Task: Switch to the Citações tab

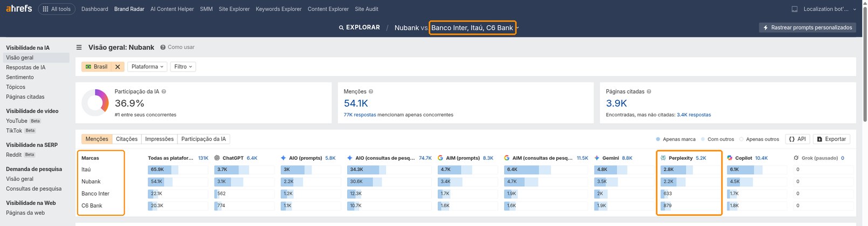Action: pos(127,139)
